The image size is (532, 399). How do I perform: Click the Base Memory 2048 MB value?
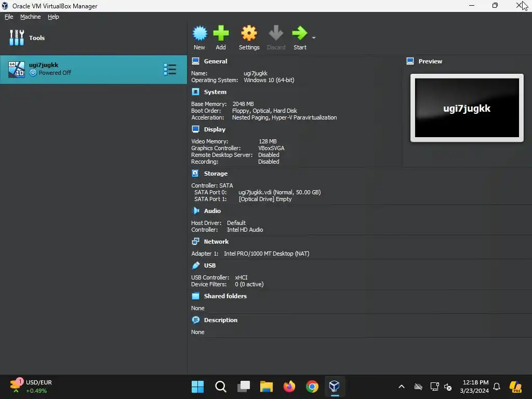click(x=243, y=104)
